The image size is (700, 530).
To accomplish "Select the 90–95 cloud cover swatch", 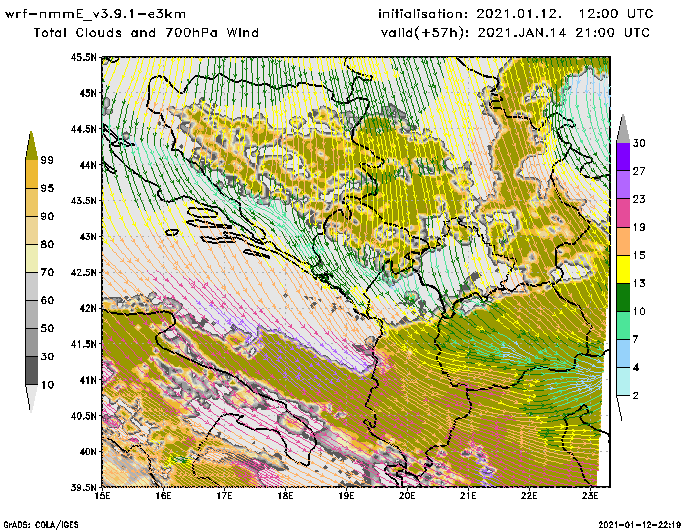I will (31, 202).
